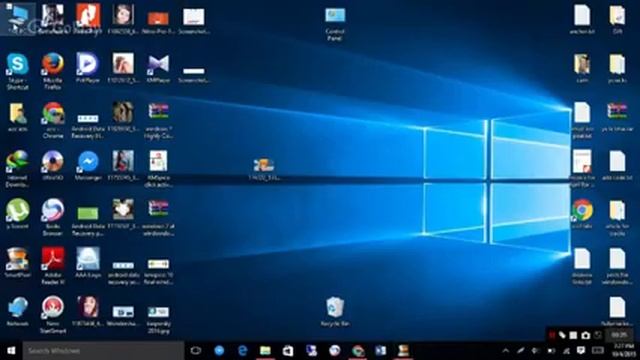Select the Nero StartSmart shortcut
The height and width of the screenshot is (360, 640).
pos(53,314)
